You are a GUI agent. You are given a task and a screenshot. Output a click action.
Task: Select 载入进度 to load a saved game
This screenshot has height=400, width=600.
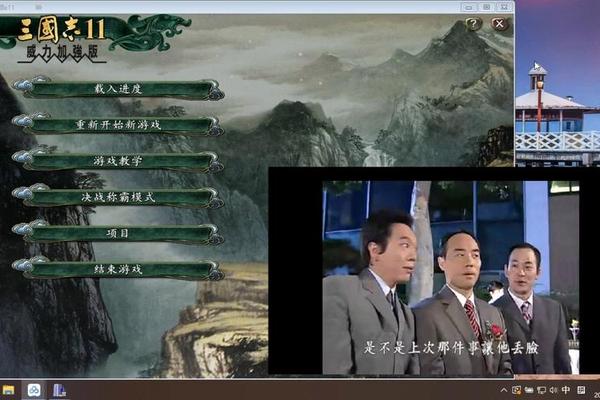(x=118, y=89)
